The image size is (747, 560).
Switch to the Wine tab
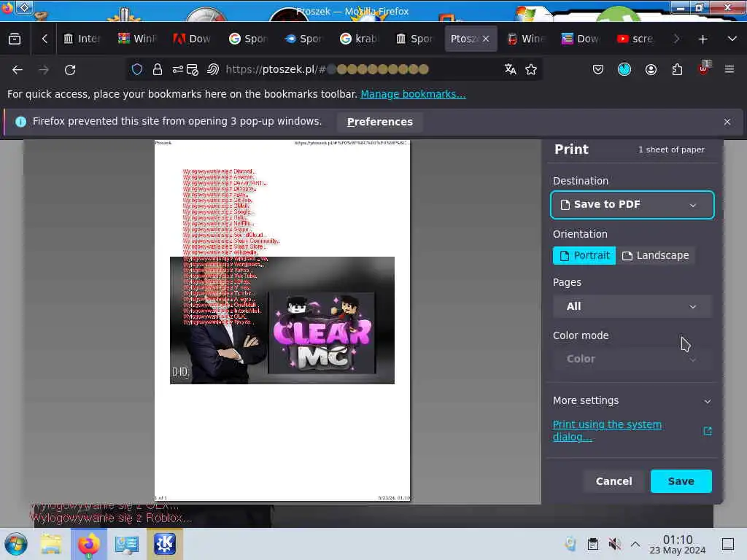pos(525,39)
